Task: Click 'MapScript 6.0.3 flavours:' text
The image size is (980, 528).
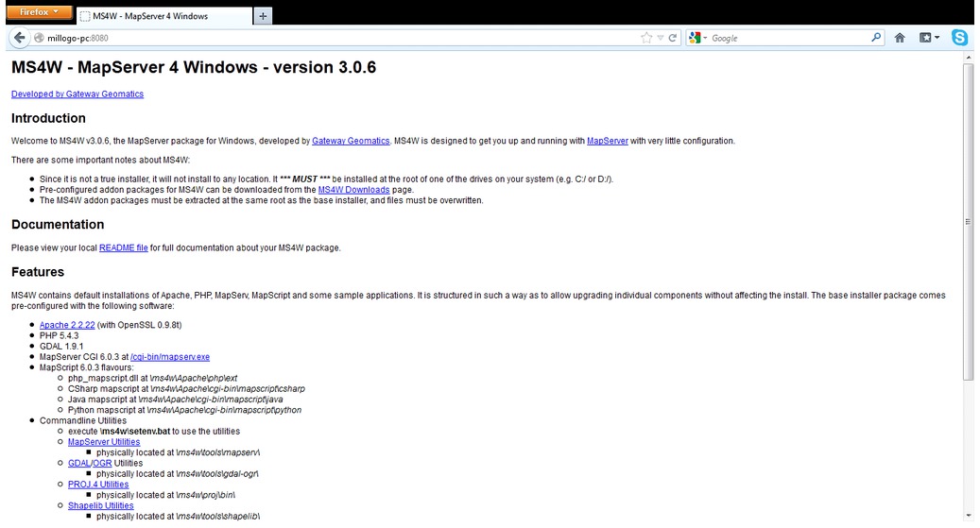Action: [x=86, y=367]
